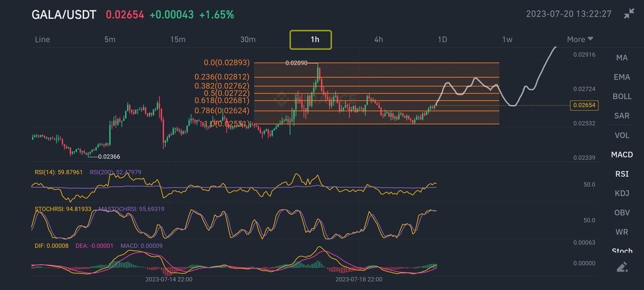Toggle the EMA indicator

(x=621, y=77)
